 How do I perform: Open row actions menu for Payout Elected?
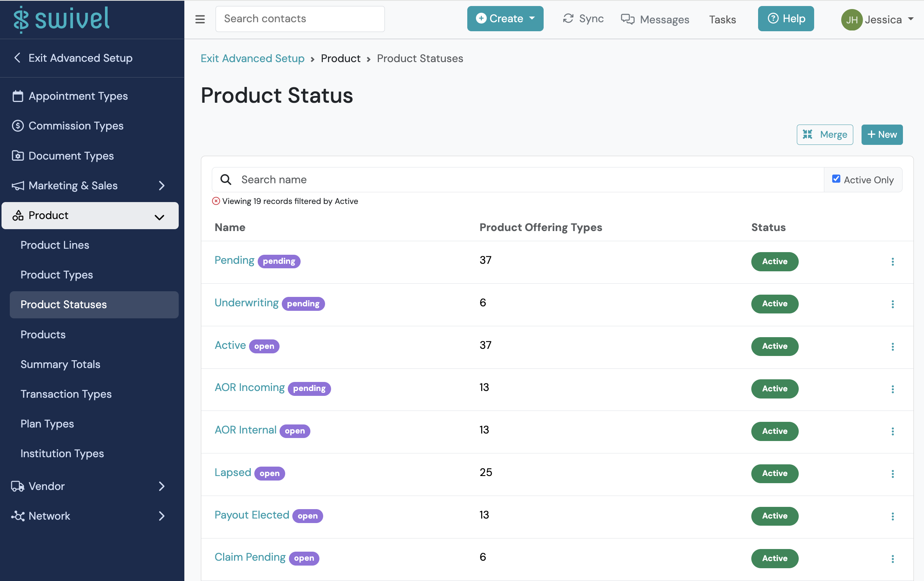[892, 517]
